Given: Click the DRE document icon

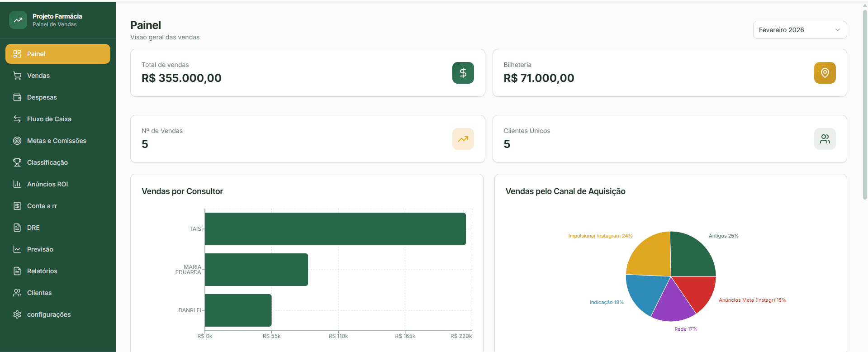Looking at the screenshot, I should pyautogui.click(x=17, y=228).
